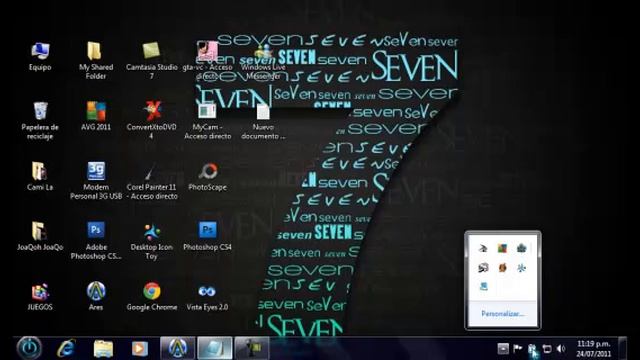This screenshot has height=360, width=640.
Task: Click network connection tray icon
Action: pyautogui.click(x=532, y=349)
